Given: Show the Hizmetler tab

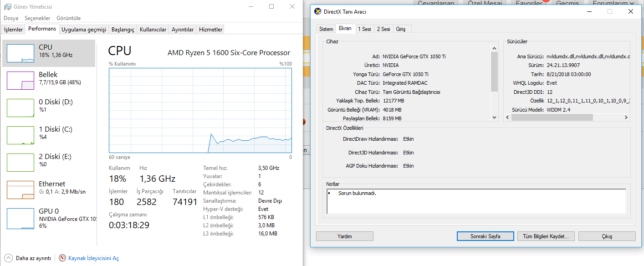Looking at the screenshot, I should coord(210,30).
